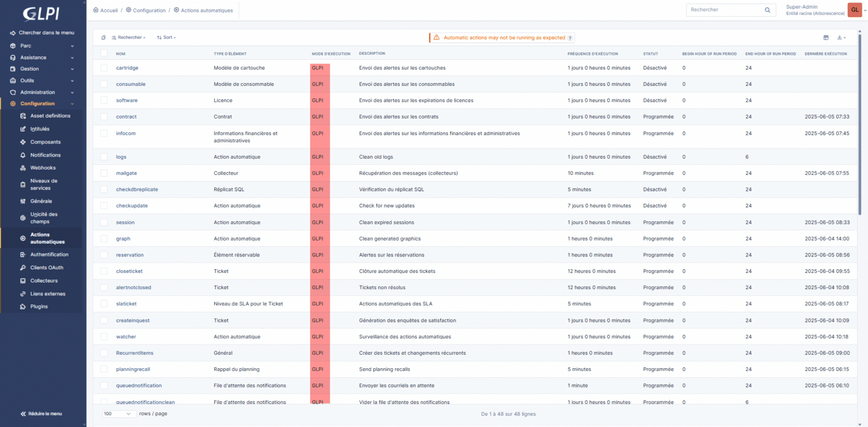Select the mailgate row checkbox

pos(104,173)
